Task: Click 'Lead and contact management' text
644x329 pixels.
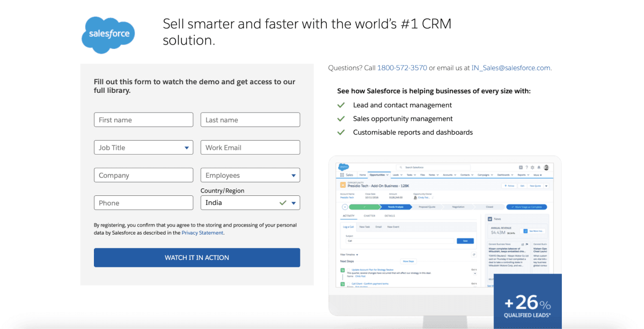Action: (x=402, y=105)
